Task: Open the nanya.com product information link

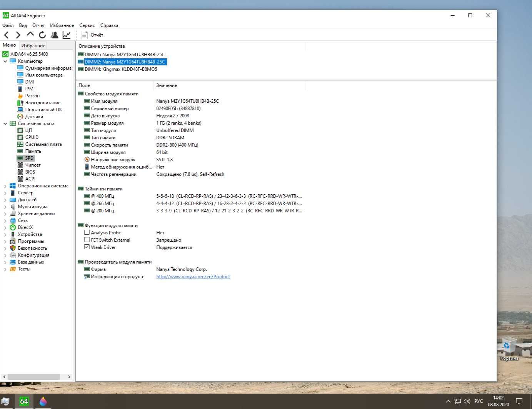Action: pos(193,277)
